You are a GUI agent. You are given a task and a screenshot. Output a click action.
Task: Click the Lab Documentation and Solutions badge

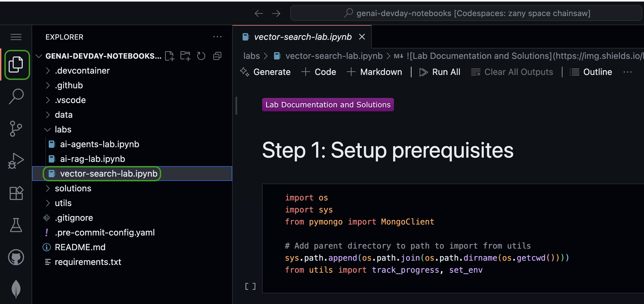point(328,105)
